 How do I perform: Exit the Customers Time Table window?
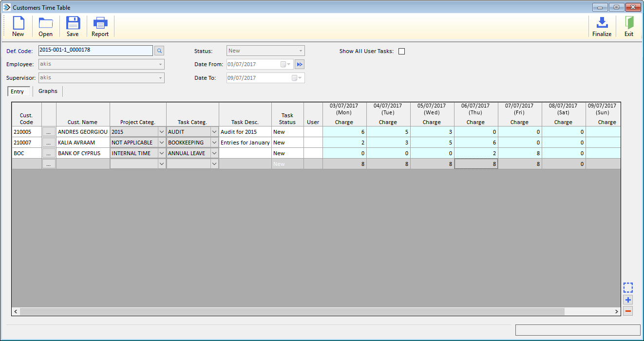pos(628,26)
